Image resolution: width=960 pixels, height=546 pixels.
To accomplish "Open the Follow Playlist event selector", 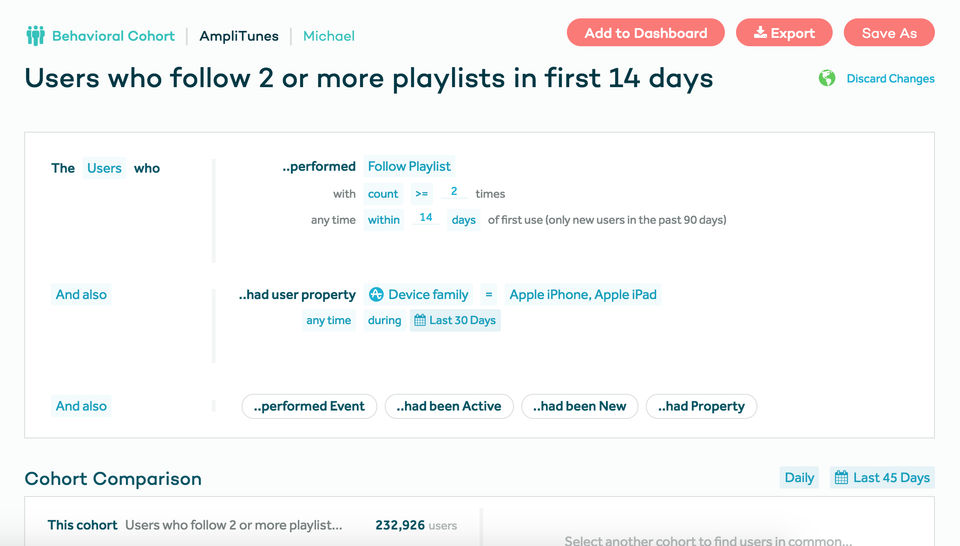I will click(x=409, y=166).
